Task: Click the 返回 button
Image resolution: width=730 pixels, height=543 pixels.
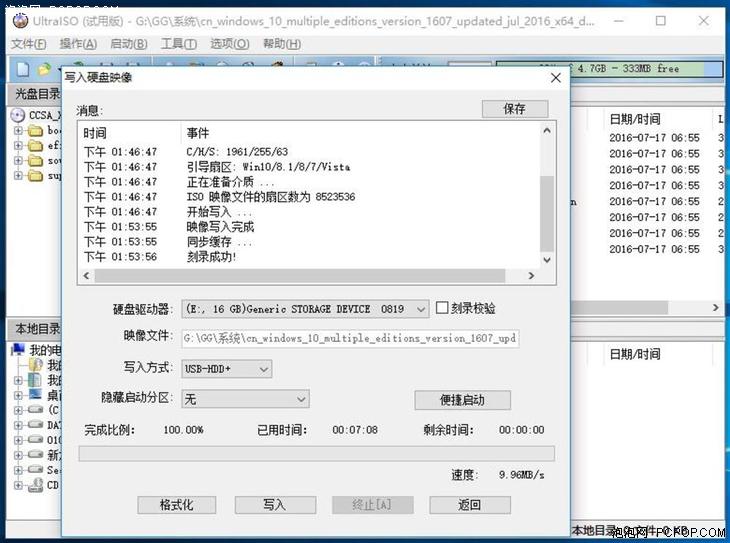Action: click(470, 505)
